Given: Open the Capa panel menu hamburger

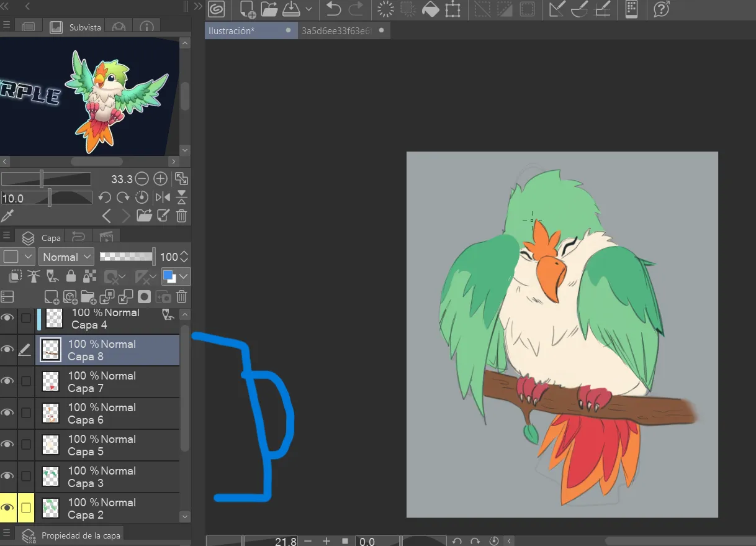Looking at the screenshot, I should tap(7, 237).
